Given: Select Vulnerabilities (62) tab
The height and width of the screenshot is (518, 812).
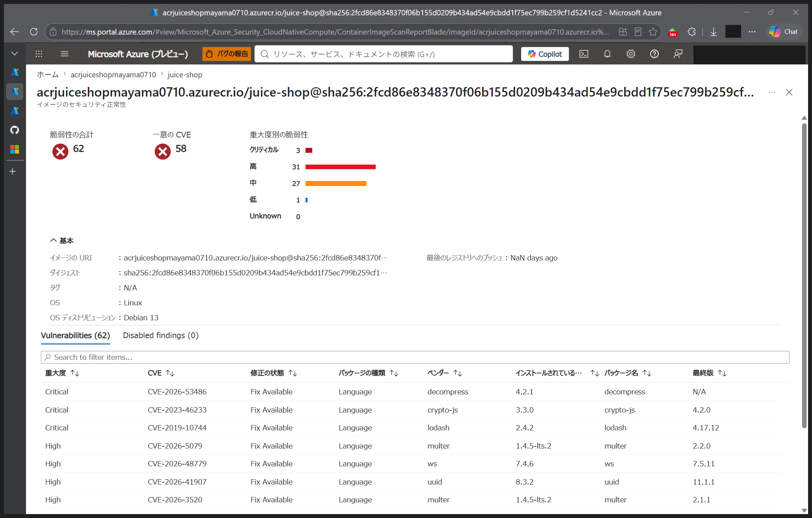Looking at the screenshot, I should tap(76, 335).
